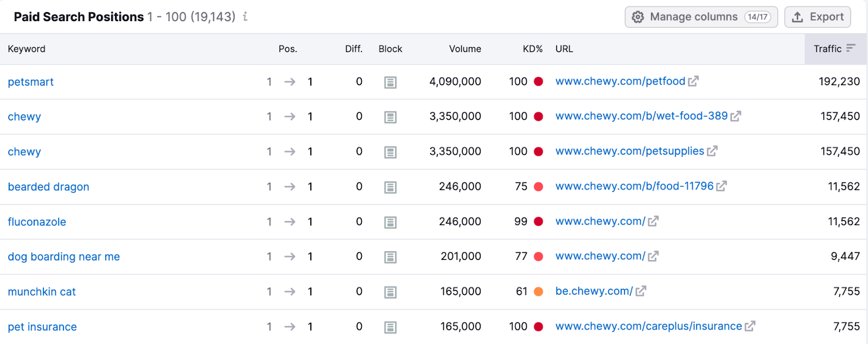
Task: Click external link icon in fluconazole row
Action: coord(653,221)
